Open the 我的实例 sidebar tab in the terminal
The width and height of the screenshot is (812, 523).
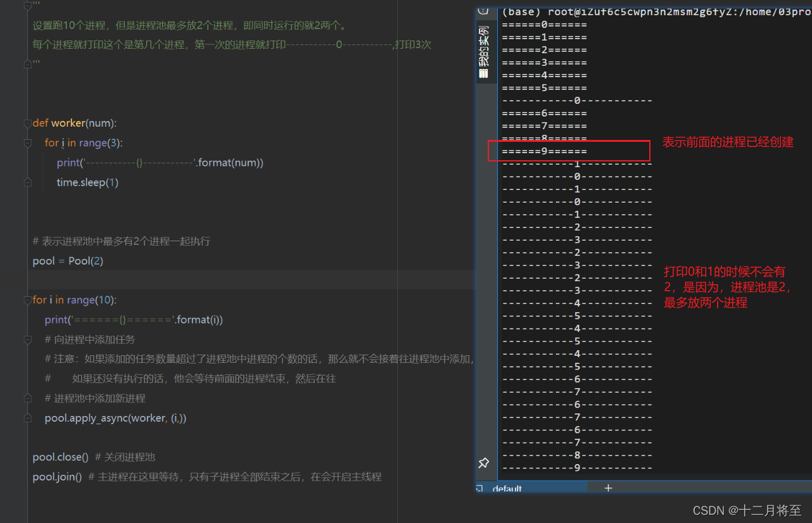pos(484,53)
